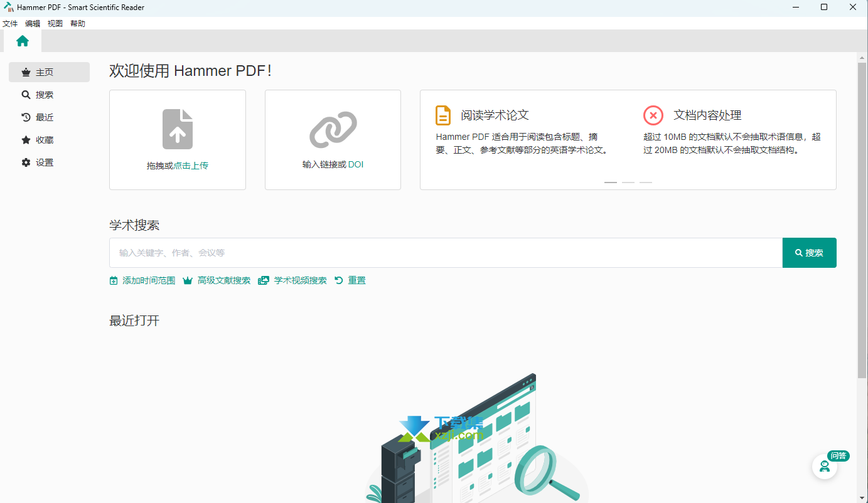Open the 问答 robot assistant
868x503 pixels.
pyautogui.click(x=825, y=466)
